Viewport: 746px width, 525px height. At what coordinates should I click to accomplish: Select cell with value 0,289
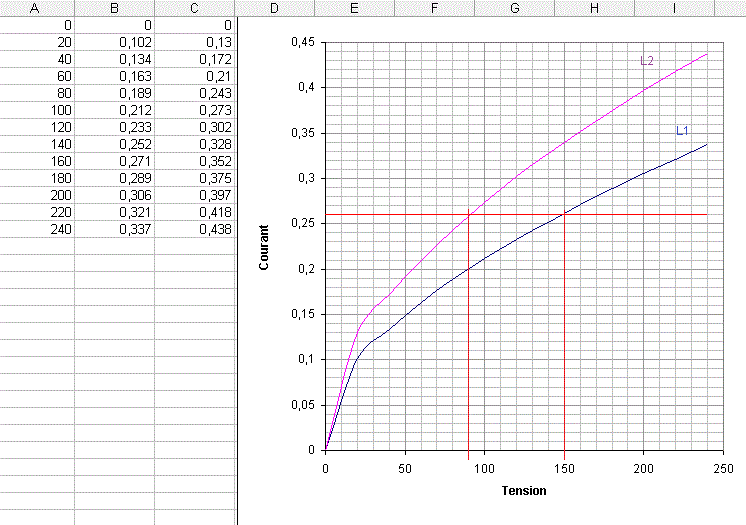coord(115,178)
